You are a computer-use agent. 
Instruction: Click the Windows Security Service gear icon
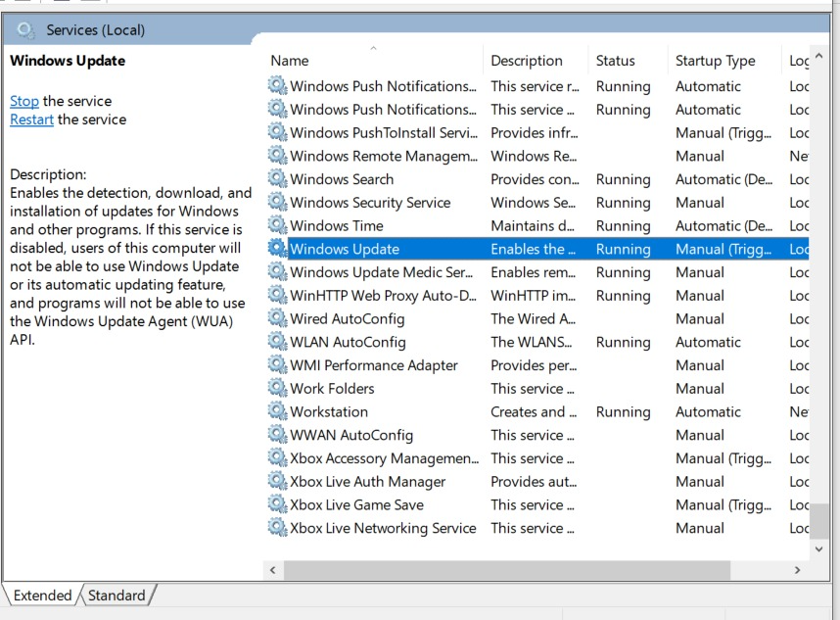point(278,203)
